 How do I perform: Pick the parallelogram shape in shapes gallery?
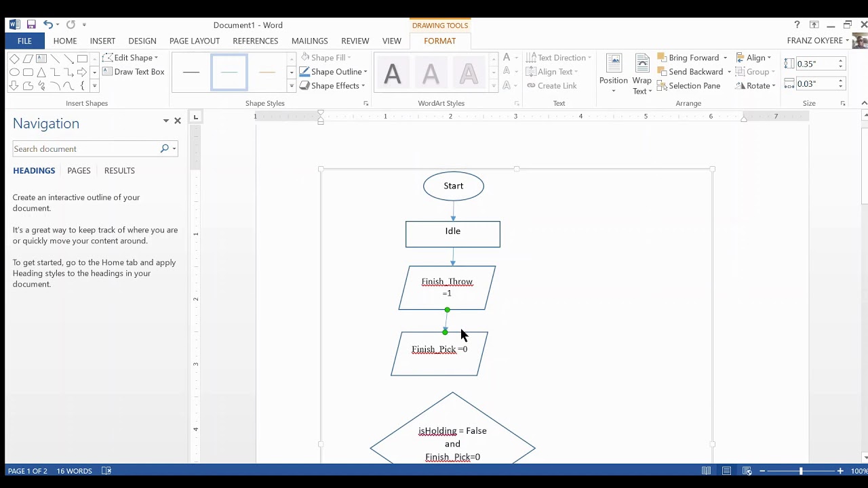[28, 59]
